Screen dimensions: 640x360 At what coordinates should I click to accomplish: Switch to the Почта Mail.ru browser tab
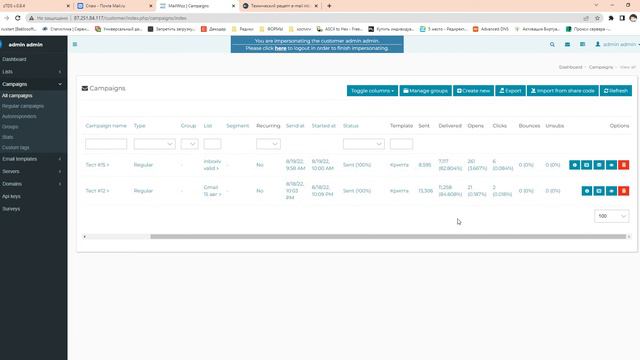click(x=115, y=6)
